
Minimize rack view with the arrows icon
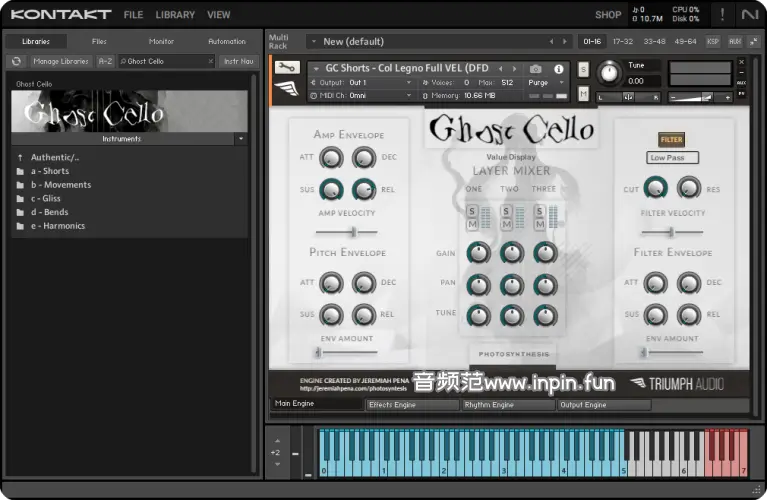point(754,42)
